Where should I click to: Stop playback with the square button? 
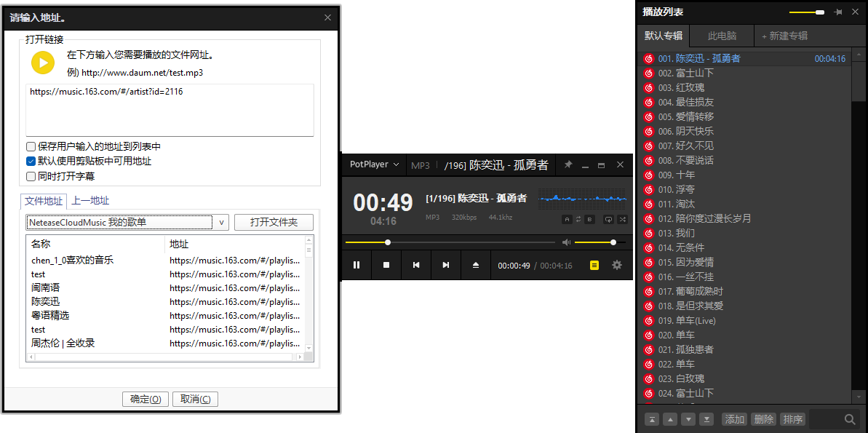(x=386, y=265)
